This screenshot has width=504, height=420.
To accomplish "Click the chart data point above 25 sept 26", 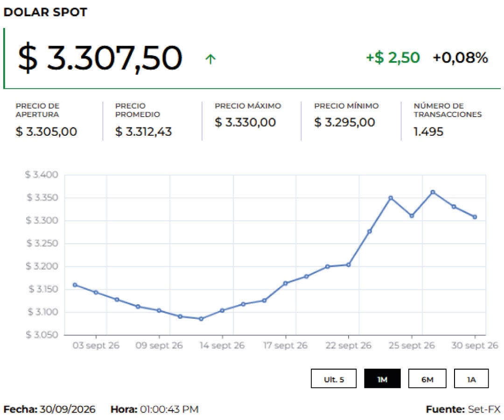I will point(412,216).
